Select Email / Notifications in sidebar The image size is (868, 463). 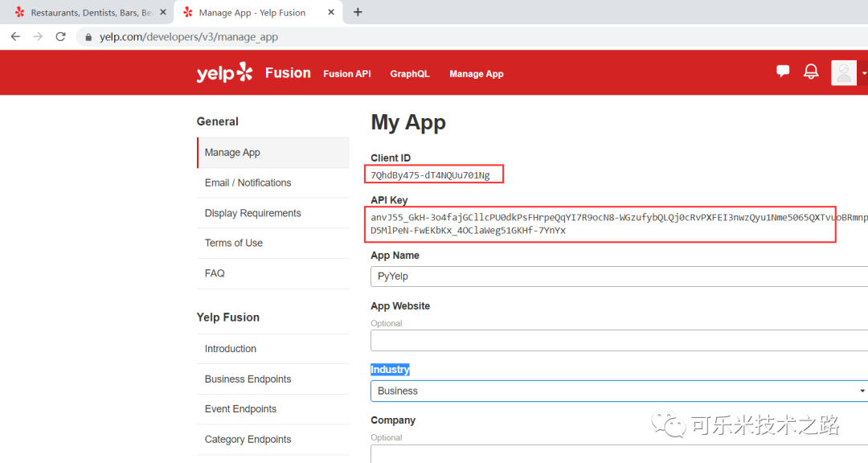[248, 183]
